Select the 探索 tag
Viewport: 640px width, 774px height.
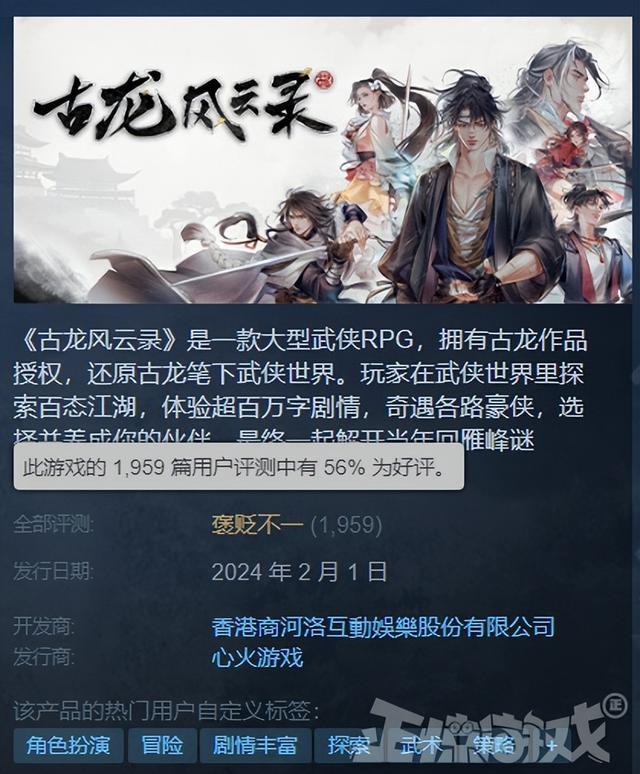348,745
